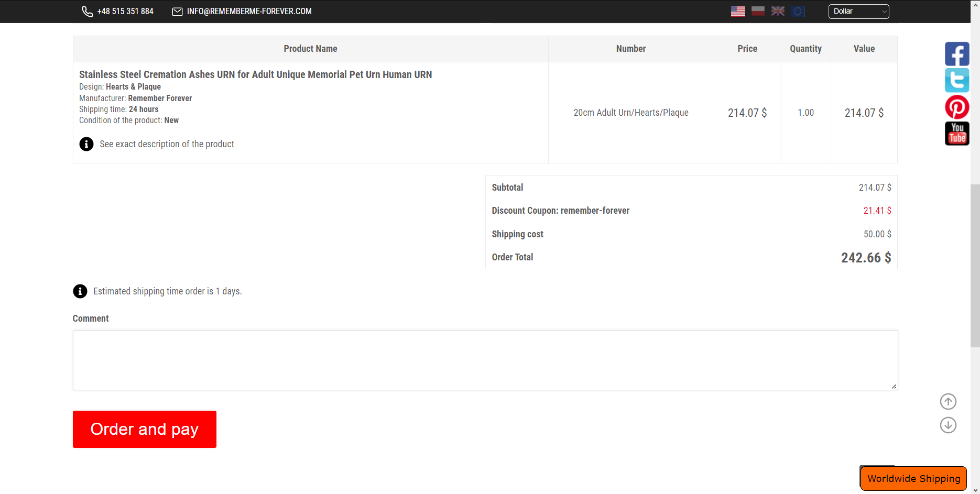The height and width of the screenshot is (494, 980).
Task: Open the Twitter social icon
Action: pos(956,81)
